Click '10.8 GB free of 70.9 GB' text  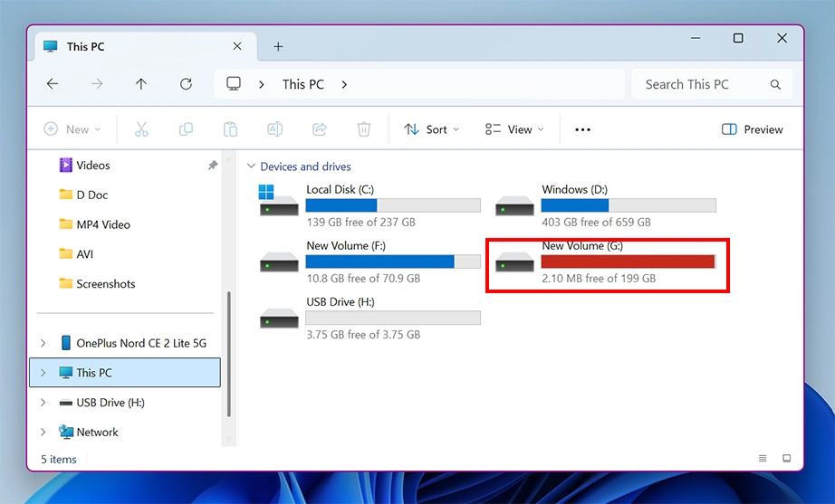tap(363, 279)
